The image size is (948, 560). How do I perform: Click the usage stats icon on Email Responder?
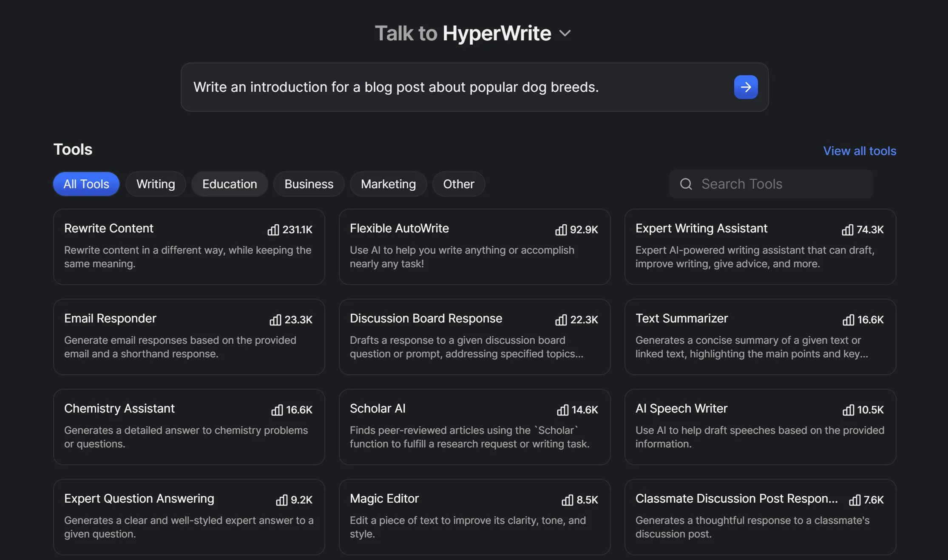point(276,320)
